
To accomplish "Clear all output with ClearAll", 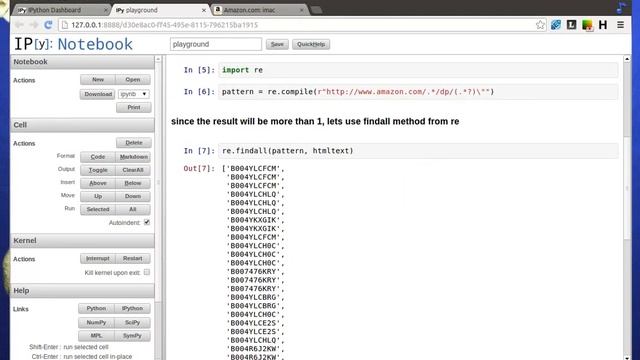I will (133, 170).
